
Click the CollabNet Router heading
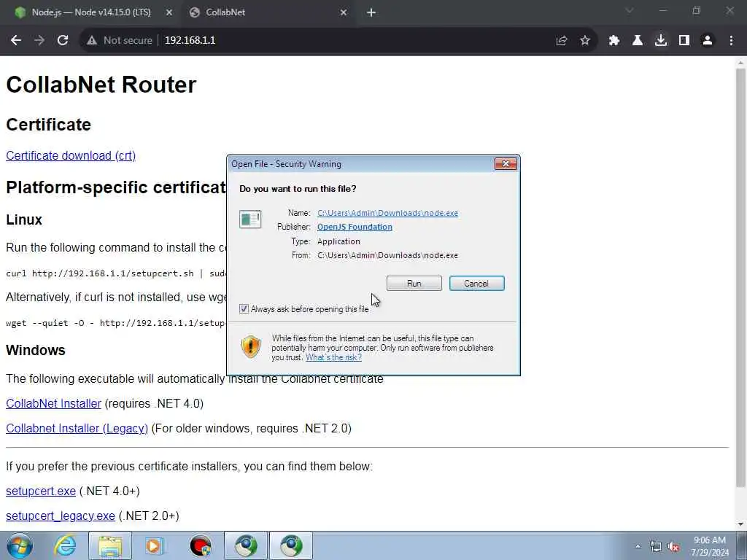pyautogui.click(x=101, y=85)
